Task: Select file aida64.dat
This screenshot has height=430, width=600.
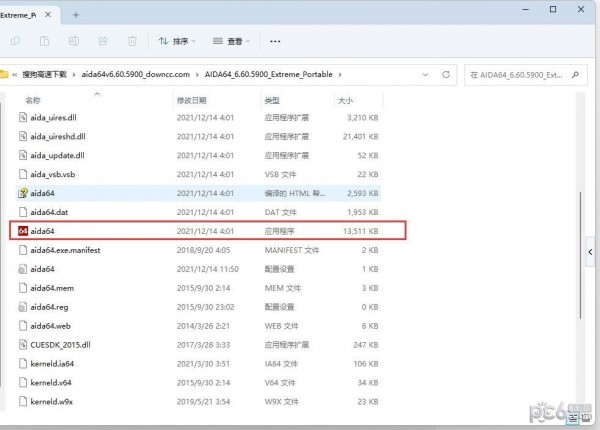Action: pyautogui.click(x=199, y=212)
